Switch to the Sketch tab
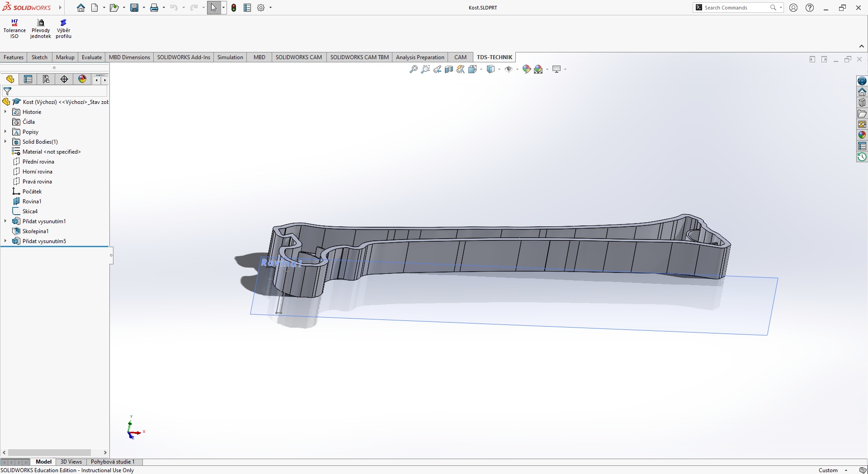This screenshot has width=868, height=474. [39, 57]
